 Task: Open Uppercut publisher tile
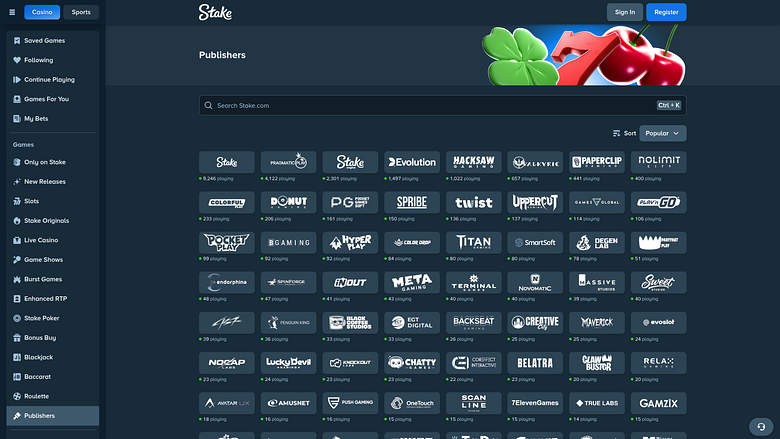[535, 202]
